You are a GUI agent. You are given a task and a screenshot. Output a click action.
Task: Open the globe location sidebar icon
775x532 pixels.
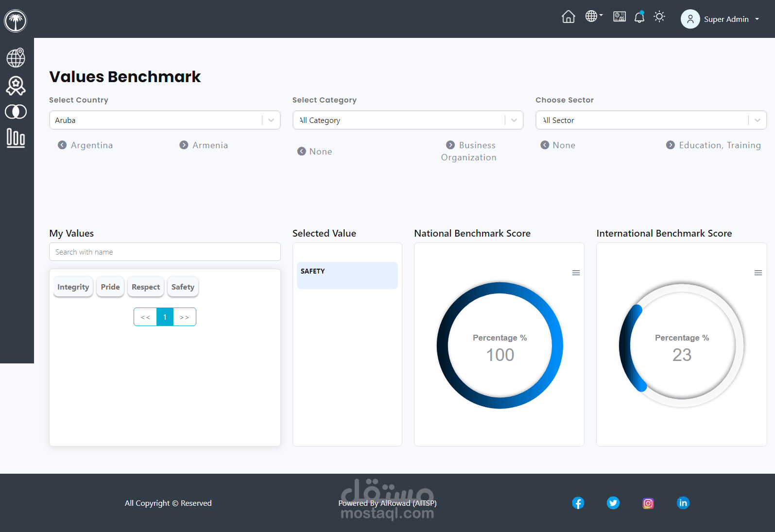click(x=16, y=57)
